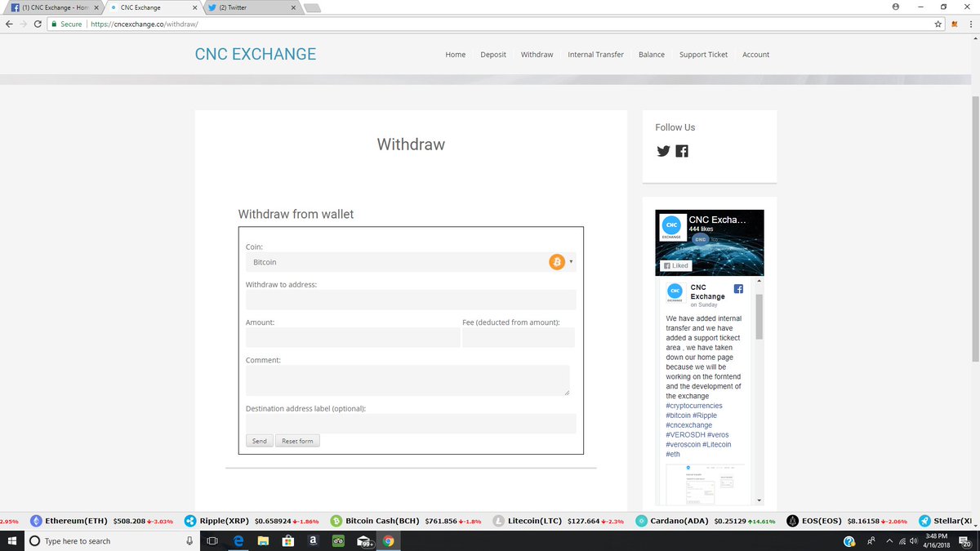Open the Withdraw menu item
980x551 pixels.
tap(537, 55)
